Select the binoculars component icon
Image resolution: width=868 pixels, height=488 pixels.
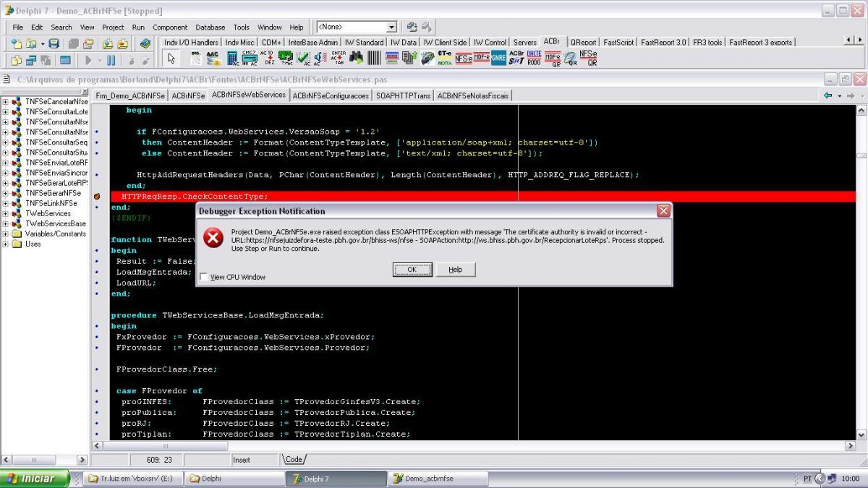pyautogui.click(x=357, y=59)
